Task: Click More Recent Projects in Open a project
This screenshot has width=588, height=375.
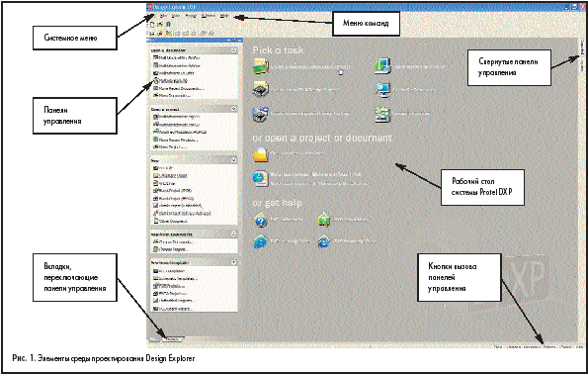Action: [176, 140]
